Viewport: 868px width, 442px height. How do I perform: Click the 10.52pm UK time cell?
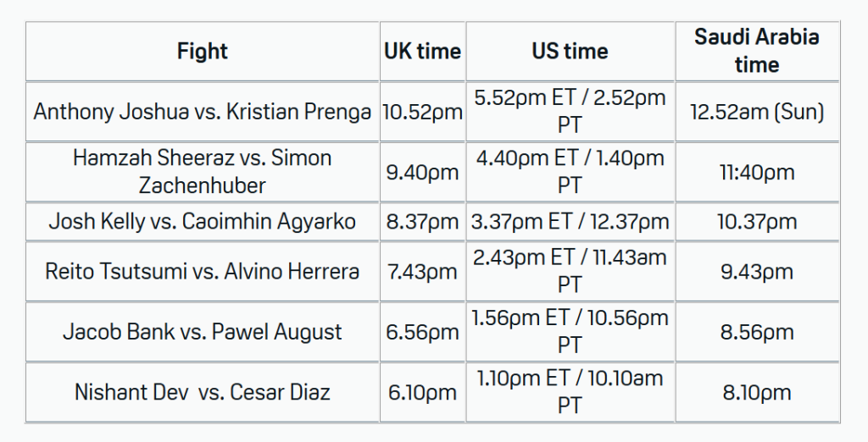422,112
